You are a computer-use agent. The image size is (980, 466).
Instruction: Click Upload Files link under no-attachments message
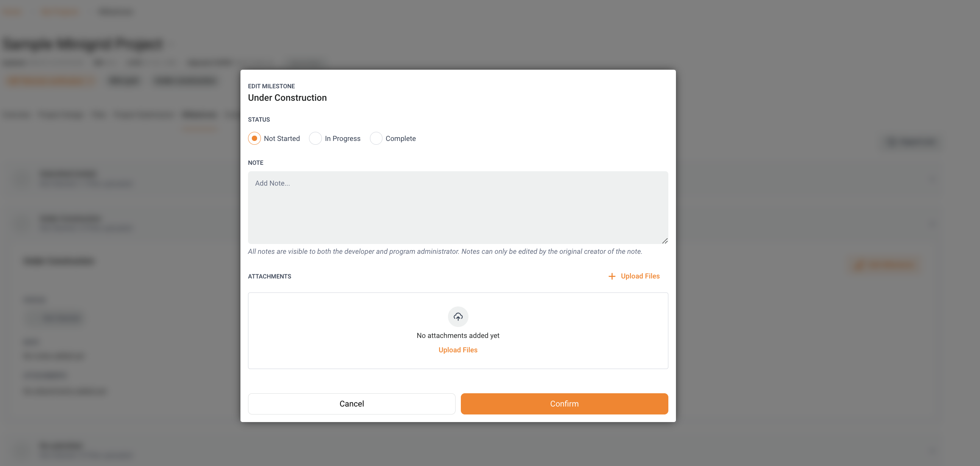(x=458, y=350)
